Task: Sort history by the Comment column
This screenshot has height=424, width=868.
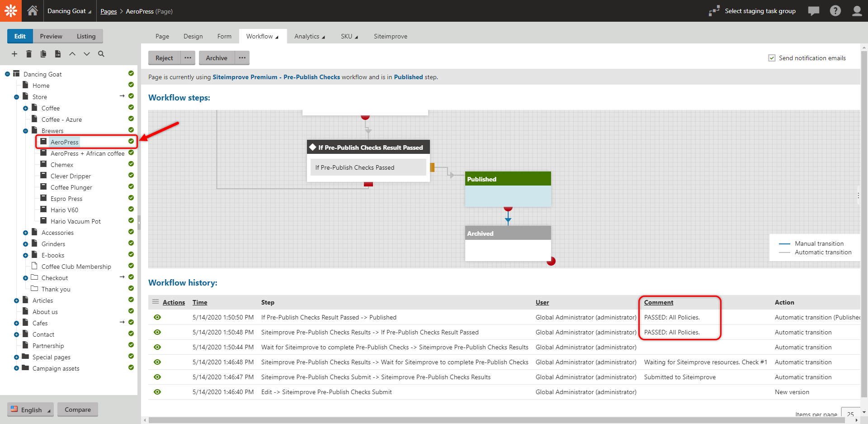Action: (x=659, y=302)
